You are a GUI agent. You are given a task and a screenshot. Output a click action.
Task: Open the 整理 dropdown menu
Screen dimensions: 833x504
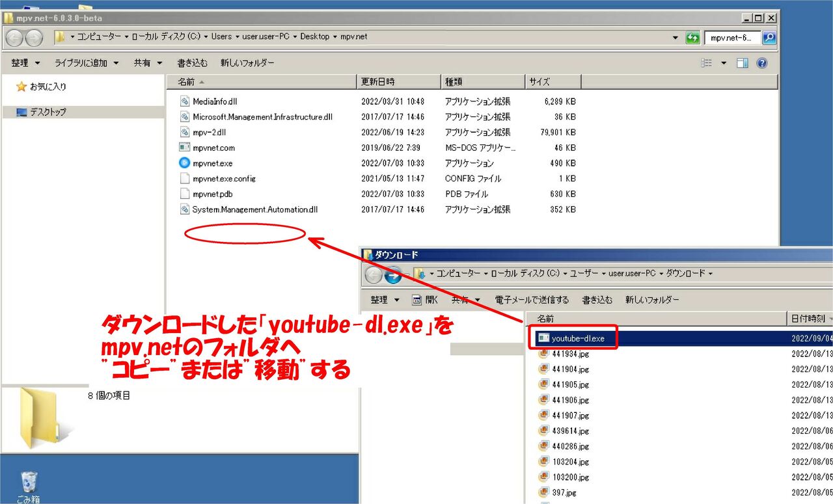(x=24, y=62)
